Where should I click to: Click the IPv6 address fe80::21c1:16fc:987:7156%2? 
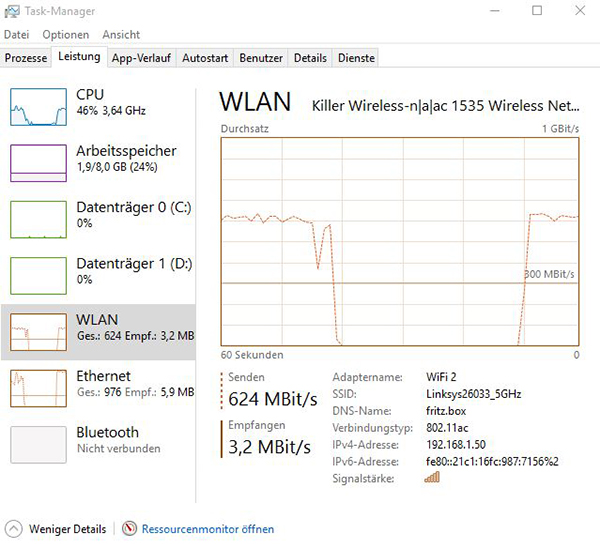coord(492,461)
